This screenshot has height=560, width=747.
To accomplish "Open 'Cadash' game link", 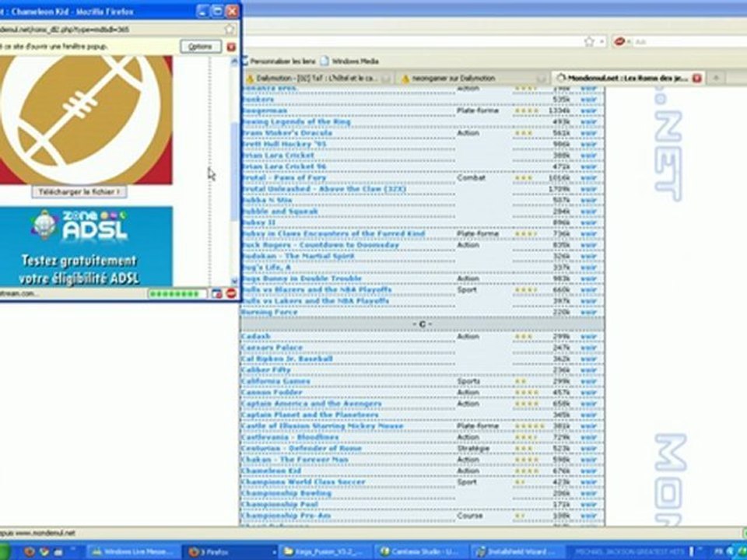I will pyautogui.click(x=256, y=336).
